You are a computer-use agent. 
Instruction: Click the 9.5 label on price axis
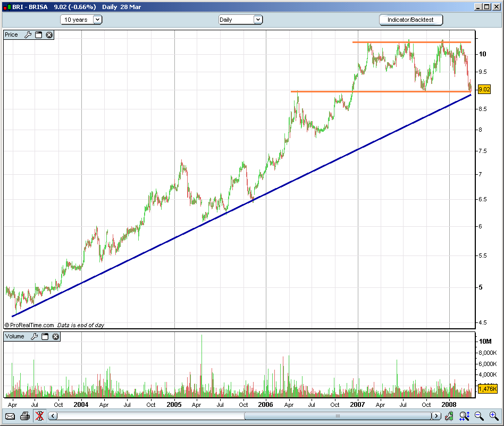click(x=482, y=72)
